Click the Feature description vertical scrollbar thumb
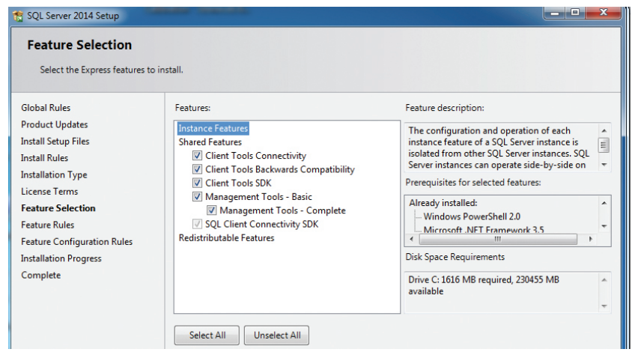Screen dimensions: 644x358 click(604, 145)
